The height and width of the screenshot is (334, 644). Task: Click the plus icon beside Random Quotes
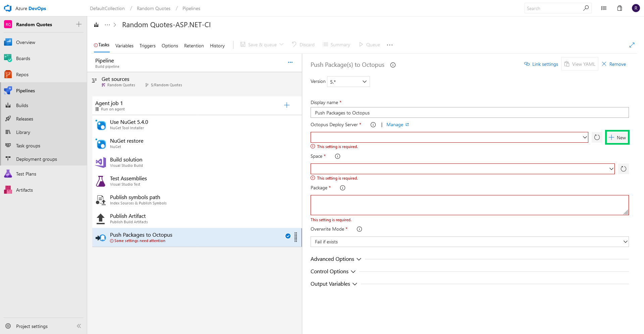tap(79, 24)
